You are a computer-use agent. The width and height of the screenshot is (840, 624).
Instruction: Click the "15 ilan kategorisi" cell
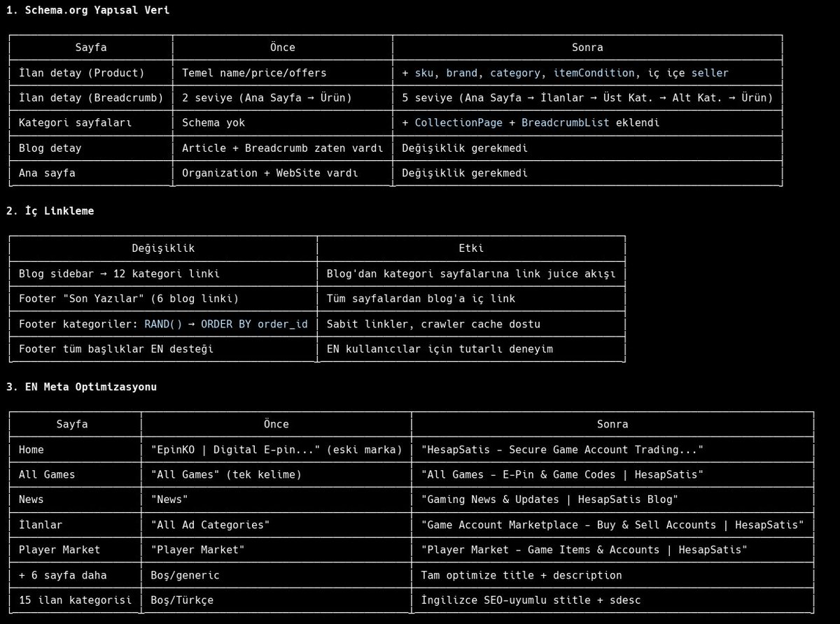click(75, 600)
